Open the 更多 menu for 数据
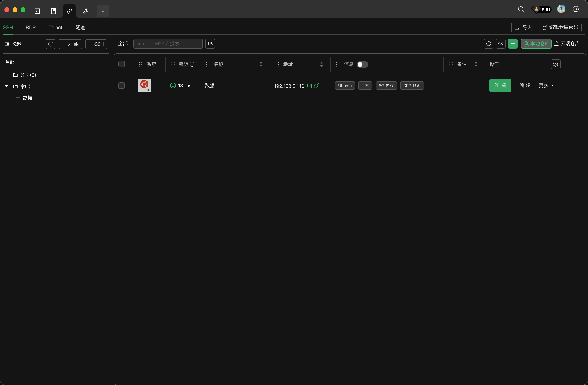This screenshot has height=385, width=588. pyautogui.click(x=546, y=86)
